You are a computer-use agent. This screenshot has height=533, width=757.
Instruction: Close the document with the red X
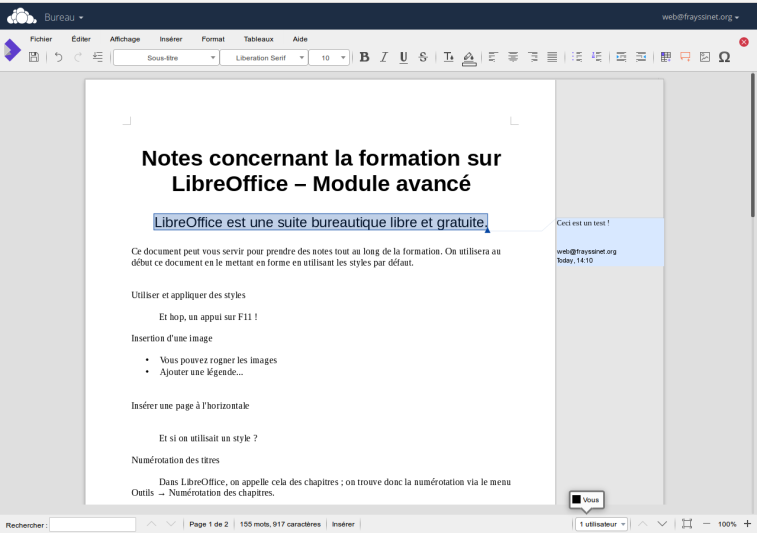point(744,42)
